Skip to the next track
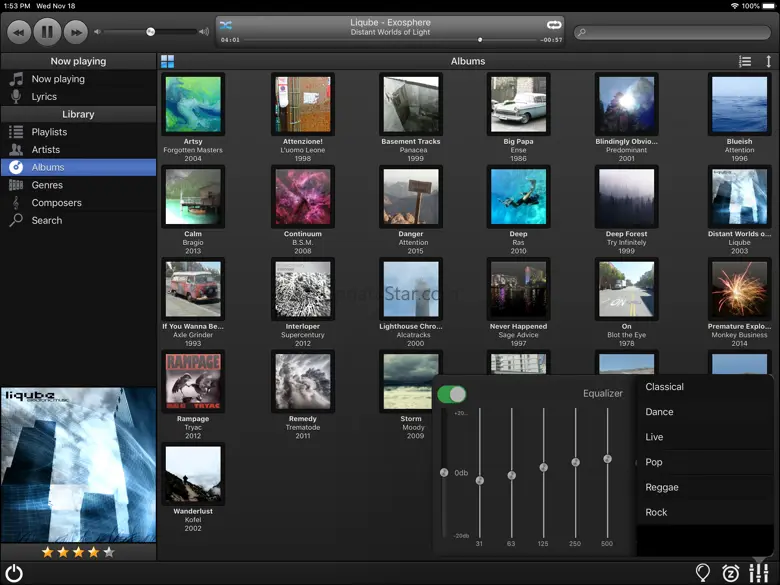The width and height of the screenshot is (780, 585). tap(76, 32)
